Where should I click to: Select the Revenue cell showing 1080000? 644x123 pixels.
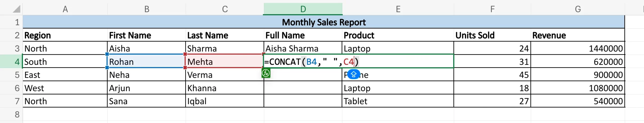tap(578, 88)
